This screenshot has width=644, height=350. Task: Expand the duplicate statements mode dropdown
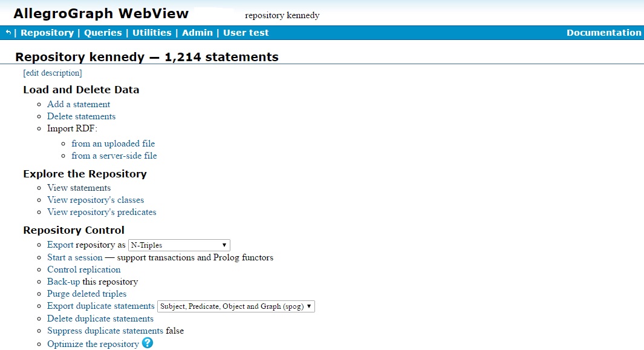[x=236, y=306]
